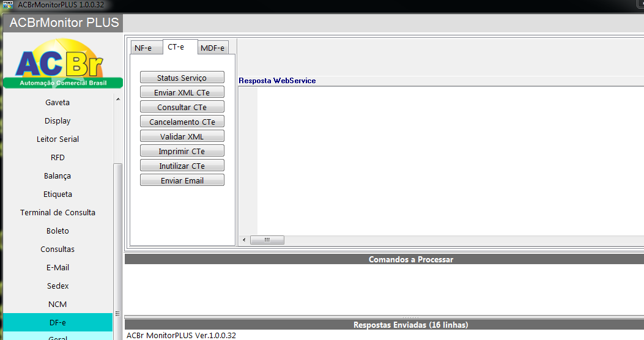Click the ACBrMonitor PLUS header title
Image resolution: width=644 pixels, height=340 pixels.
64,23
